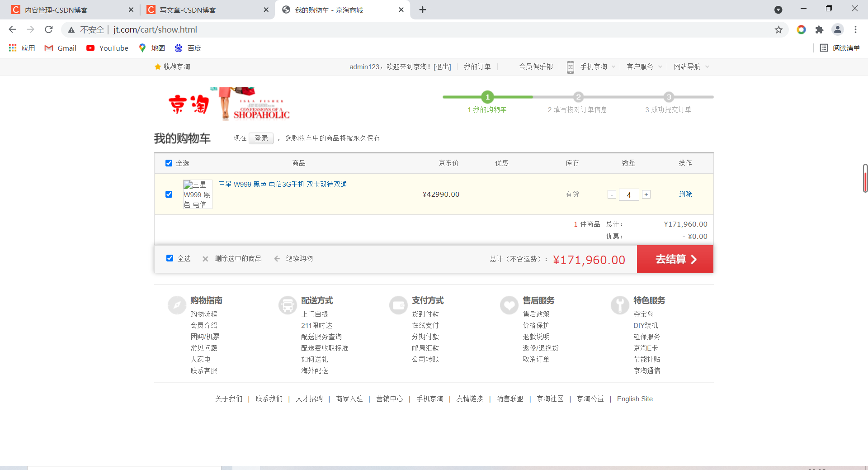
Task: Click 删除 for the Samsung item
Action: click(x=685, y=194)
